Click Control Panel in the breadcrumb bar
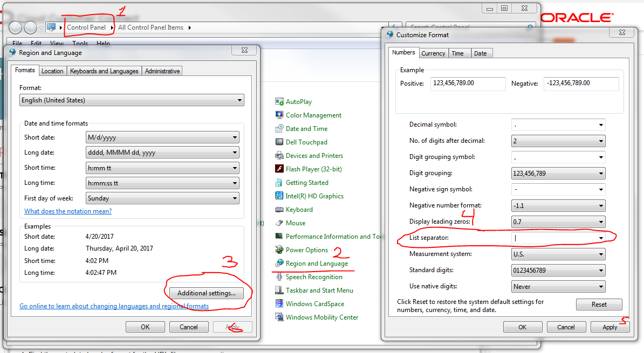This screenshot has width=644, height=353. coord(88,27)
